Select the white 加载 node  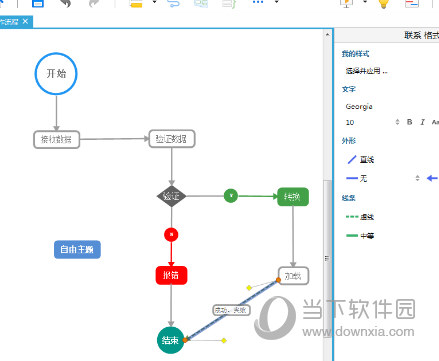tap(293, 276)
